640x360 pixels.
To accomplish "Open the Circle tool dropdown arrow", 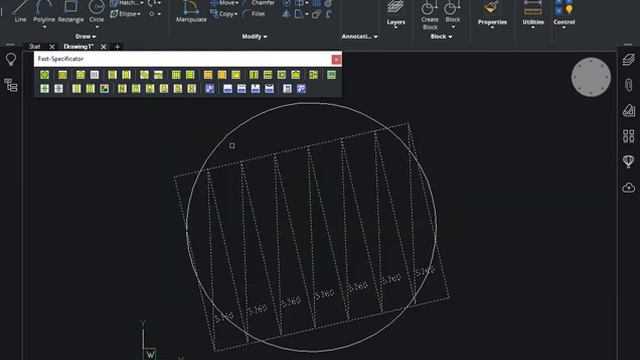I will pyautogui.click(x=97, y=27).
